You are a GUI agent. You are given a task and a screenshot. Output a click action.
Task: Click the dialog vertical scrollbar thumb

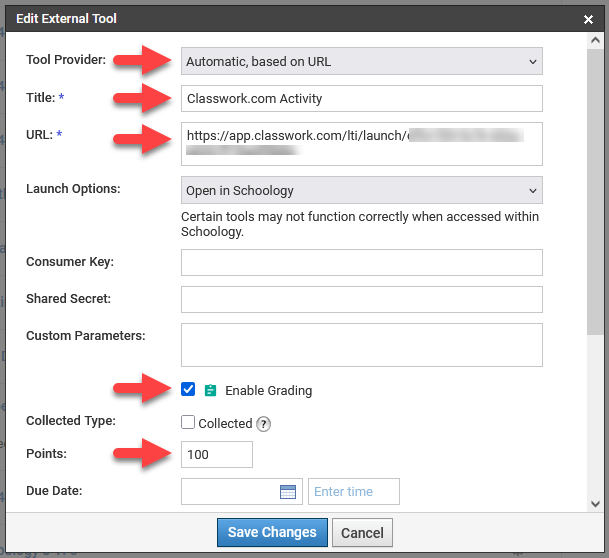tap(595, 191)
